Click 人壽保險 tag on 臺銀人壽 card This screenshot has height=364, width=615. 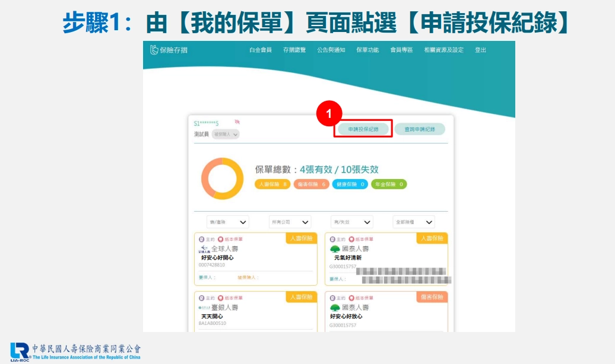coord(301,297)
